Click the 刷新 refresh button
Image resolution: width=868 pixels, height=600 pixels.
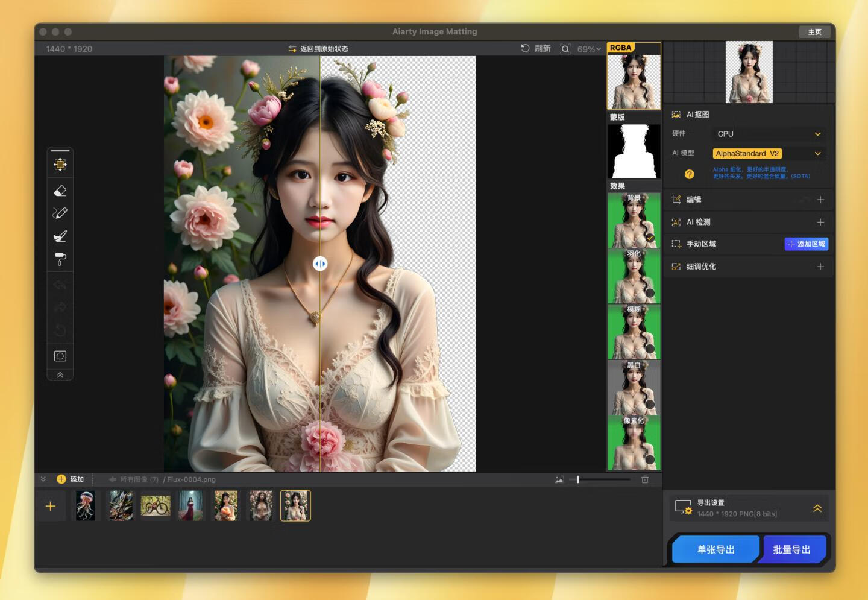pos(536,48)
